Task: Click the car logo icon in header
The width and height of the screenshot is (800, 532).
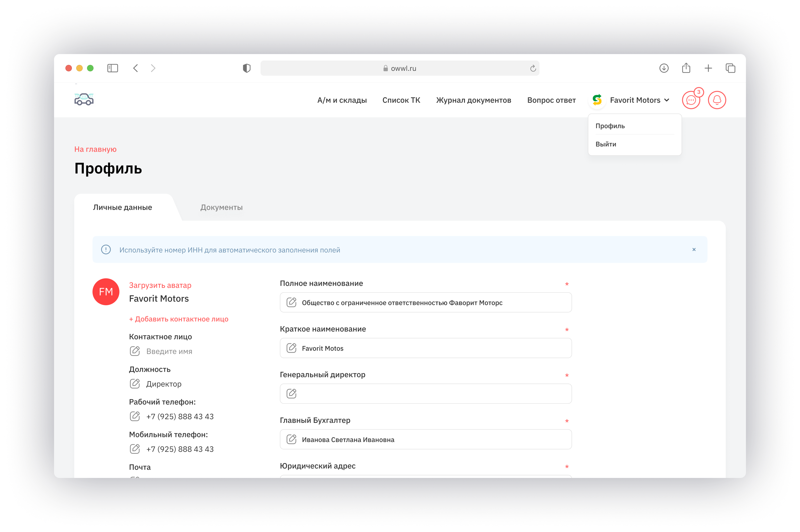Action: (x=84, y=99)
